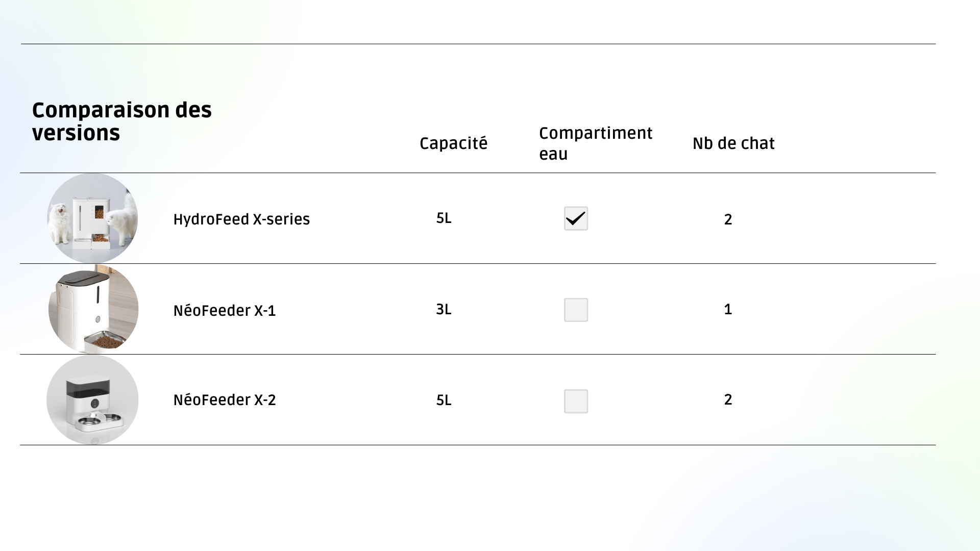Click the 5L capacity of HydroFeed X-series
980x551 pixels.
[x=444, y=218]
